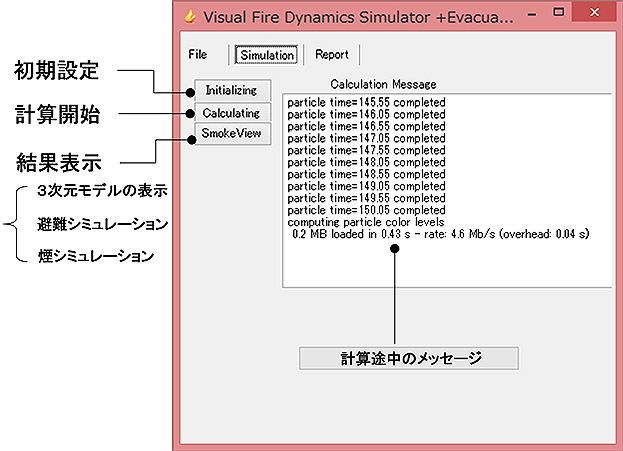This screenshot has width=623, height=451.
Task: Select the line 'particle time=149.05 completed'
Action: pyautogui.click(x=366, y=186)
